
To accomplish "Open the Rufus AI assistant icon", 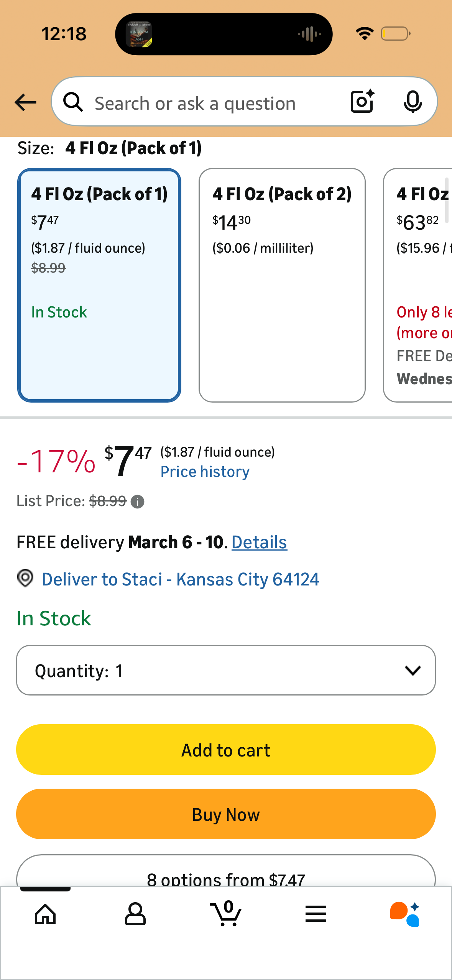I will pyautogui.click(x=405, y=914).
